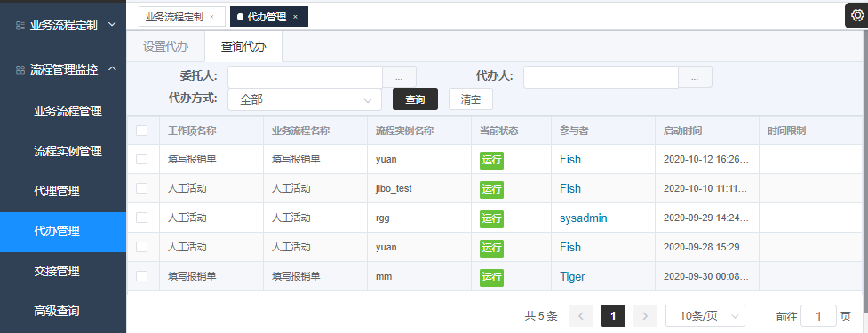
Task: Click the 清空 clear button
Action: [x=471, y=99]
